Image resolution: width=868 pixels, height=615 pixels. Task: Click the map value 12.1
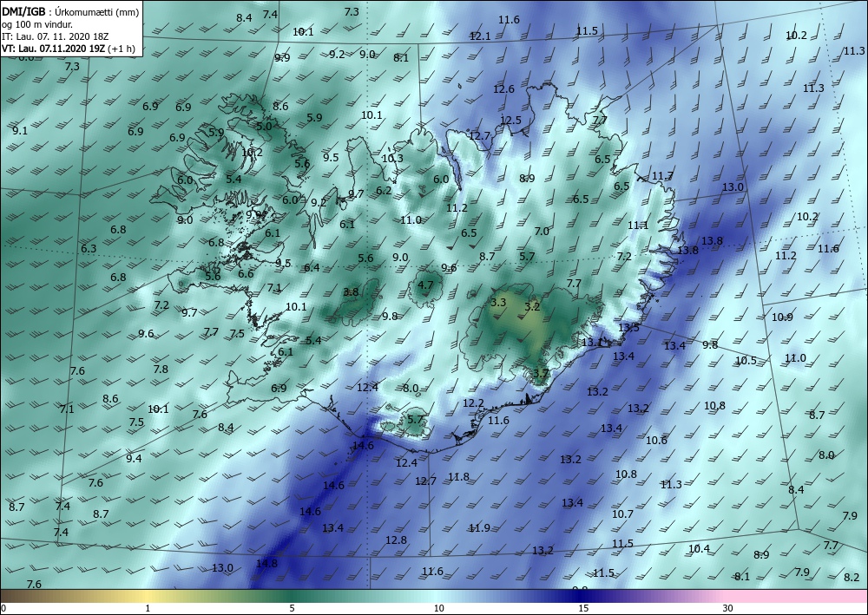[x=480, y=36]
